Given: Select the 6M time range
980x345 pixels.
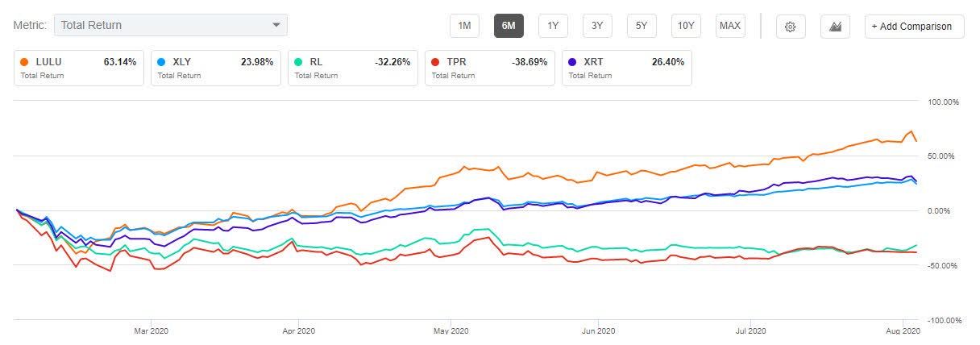Looking at the screenshot, I should coord(509,26).
